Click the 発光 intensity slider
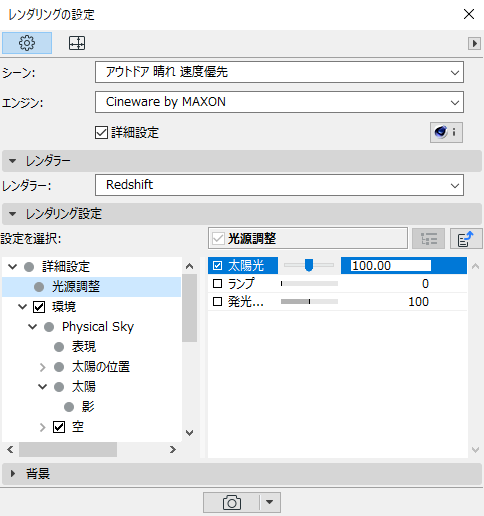The image size is (484, 516). click(x=309, y=302)
